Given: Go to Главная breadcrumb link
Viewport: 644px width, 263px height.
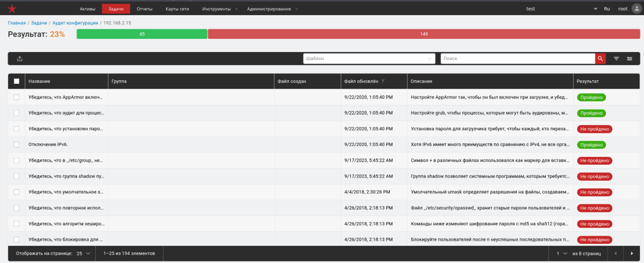Looking at the screenshot, I should point(17,23).
